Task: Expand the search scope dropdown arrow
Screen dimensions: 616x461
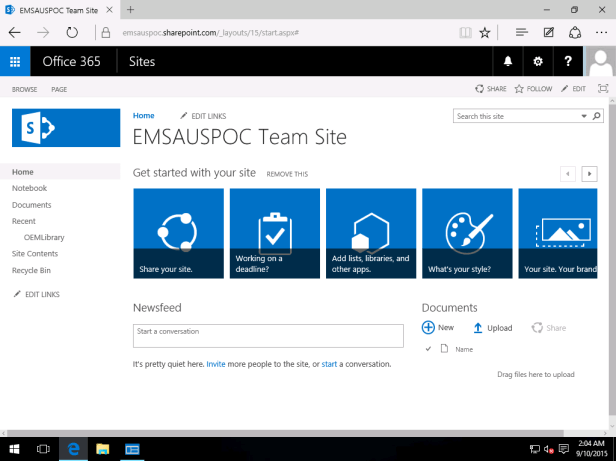Action: tap(585, 117)
